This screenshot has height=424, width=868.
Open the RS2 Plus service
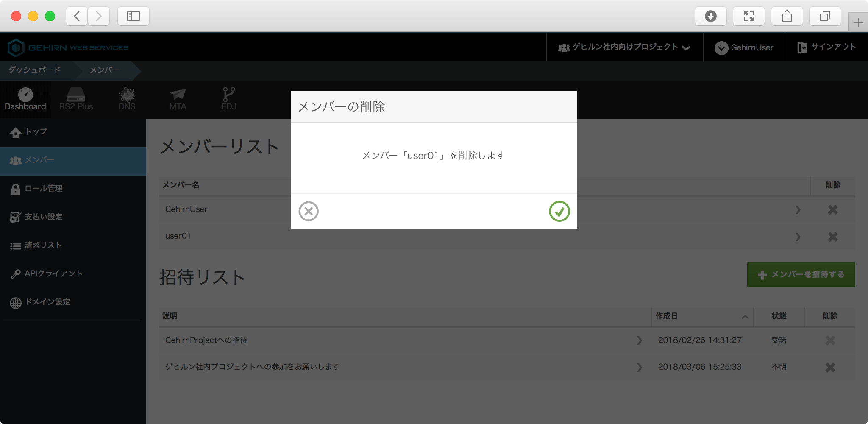[x=76, y=99]
